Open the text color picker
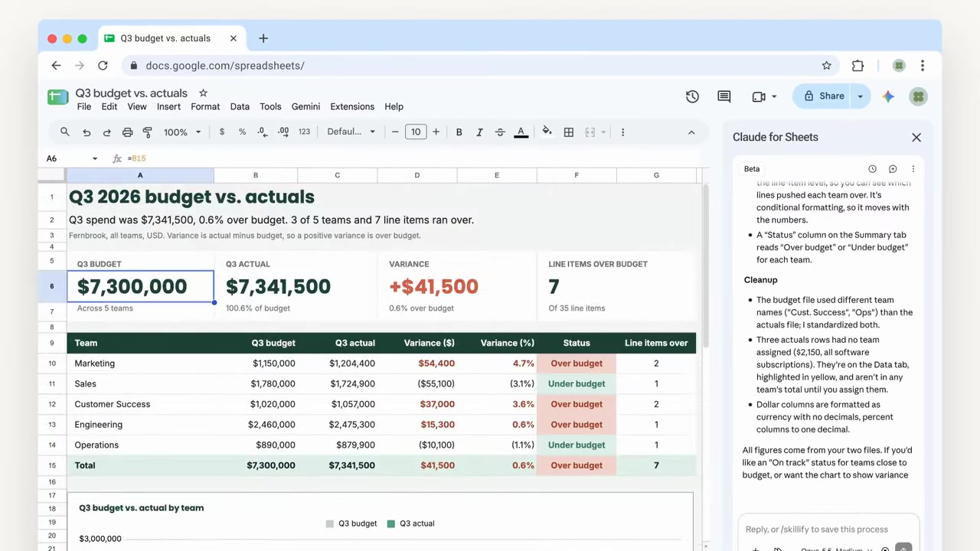This screenshot has height=551, width=980. 521,132
